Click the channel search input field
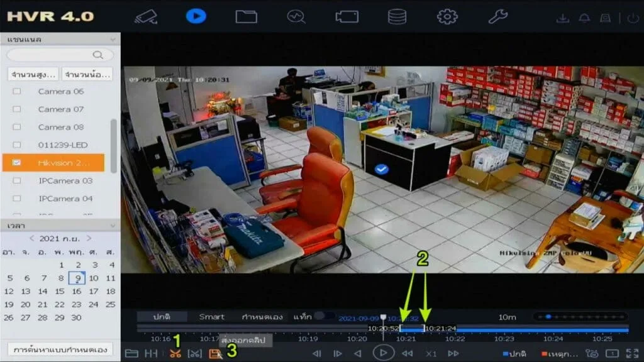644x362 pixels. (x=55, y=55)
